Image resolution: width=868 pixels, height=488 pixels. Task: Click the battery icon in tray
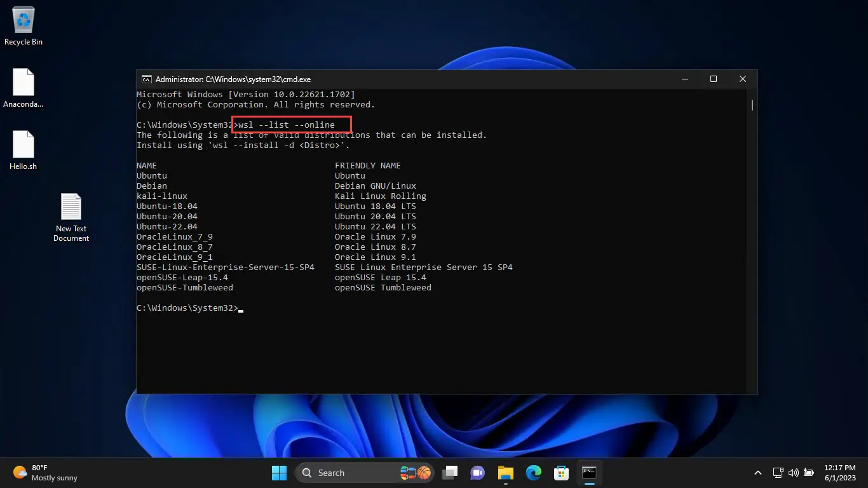809,473
